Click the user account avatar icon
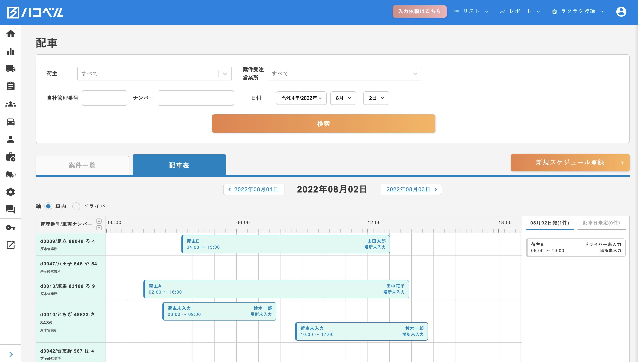 coord(621,12)
